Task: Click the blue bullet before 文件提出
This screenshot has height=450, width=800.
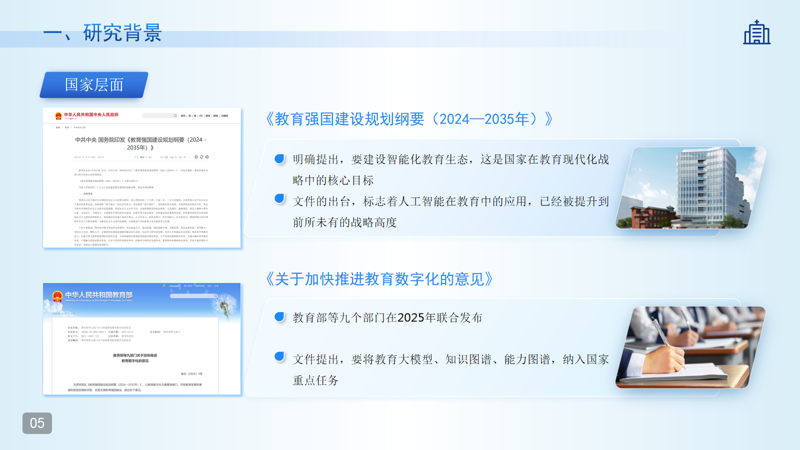Action: click(x=280, y=357)
